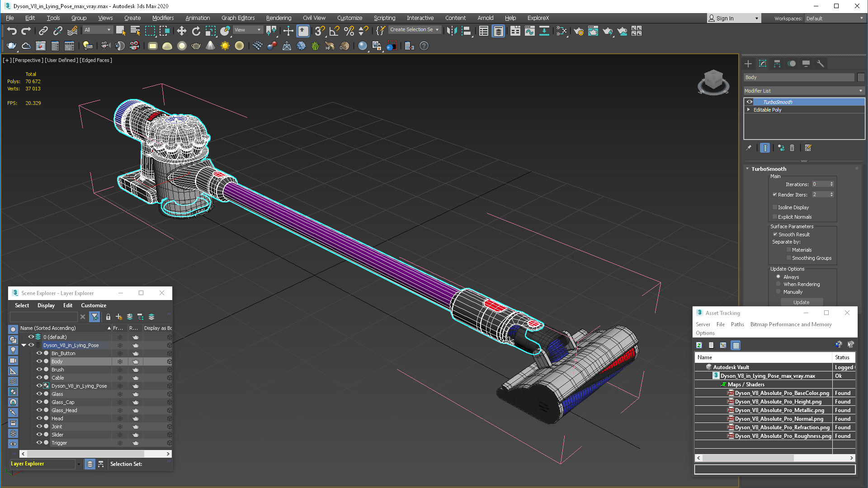Open Render Setup teapot icon
The width and height of the screenshot is (868, 488).
tap(578, 31)
